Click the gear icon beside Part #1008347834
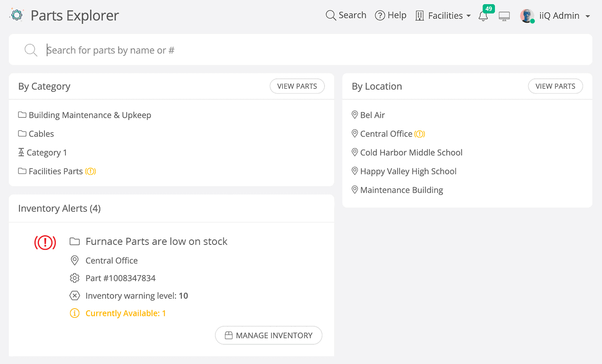The height and width of the screenshot is (364, 602). tap(74, 278)
